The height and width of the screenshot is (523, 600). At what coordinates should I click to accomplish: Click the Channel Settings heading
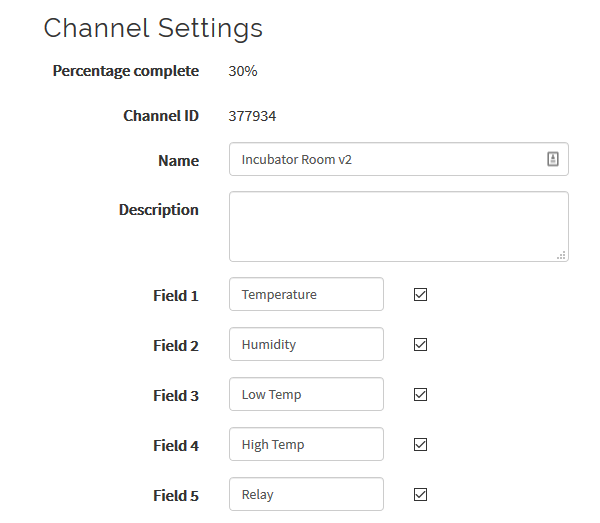click(153, 28)
